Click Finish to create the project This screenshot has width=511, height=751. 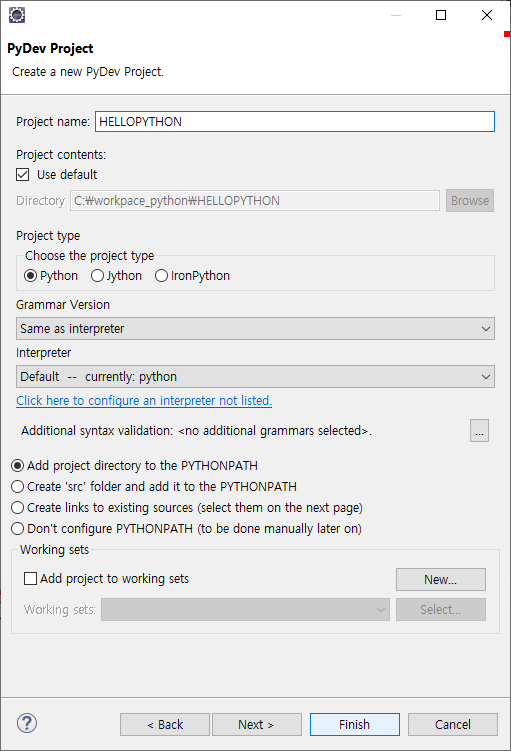pos(354,724)
